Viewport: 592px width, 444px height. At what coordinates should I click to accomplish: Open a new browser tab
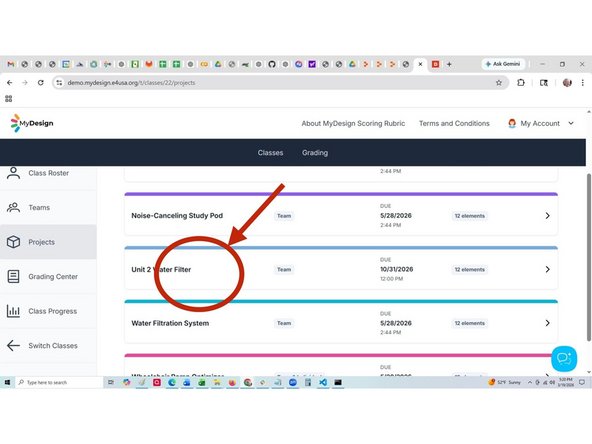(449, 64)
